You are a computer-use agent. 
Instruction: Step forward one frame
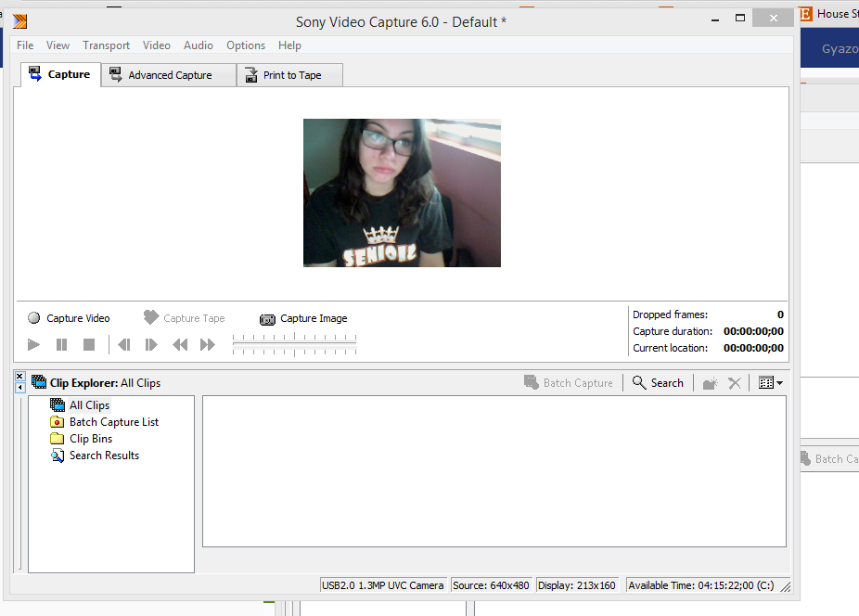[151, 345]
